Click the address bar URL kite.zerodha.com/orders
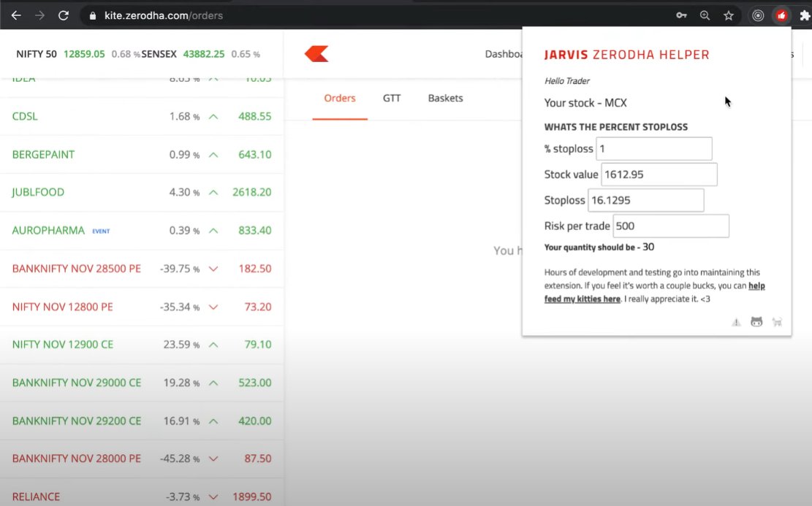 pos(164,15)
